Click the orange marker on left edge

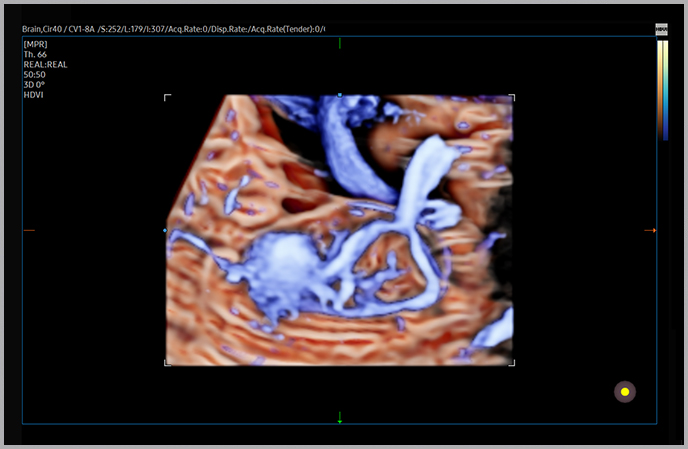(29, 231)
